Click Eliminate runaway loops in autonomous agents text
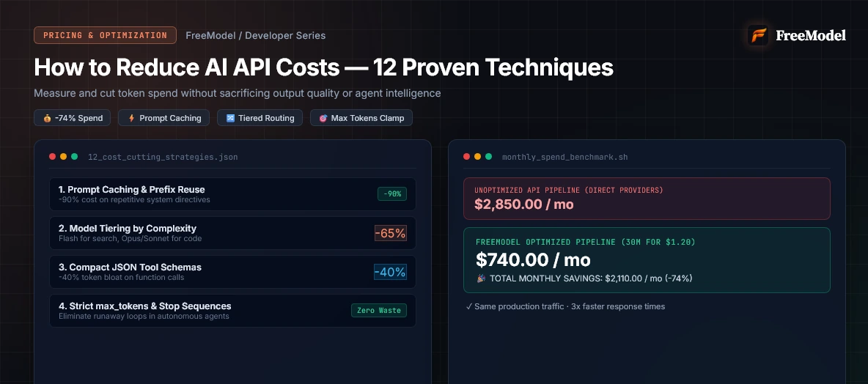 [144, 317]
